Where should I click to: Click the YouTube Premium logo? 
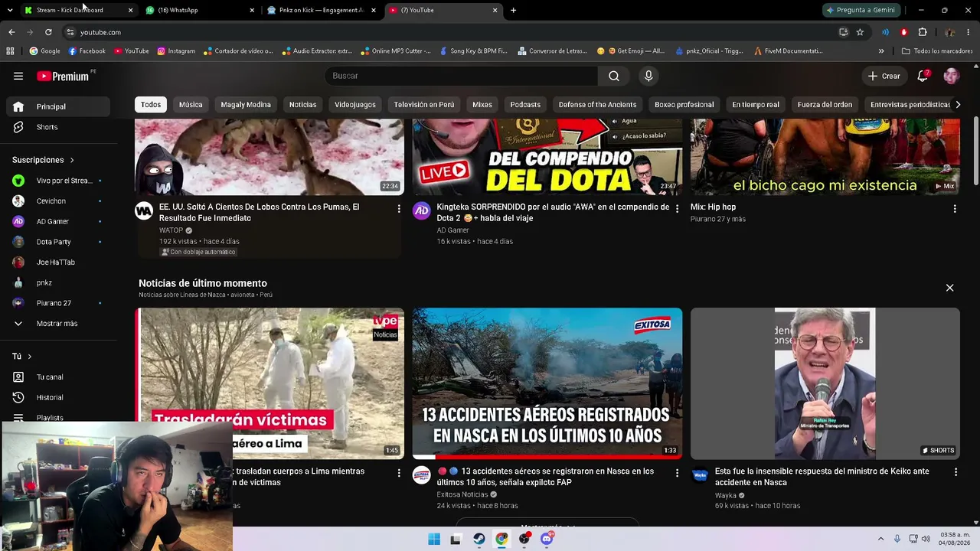63,76
